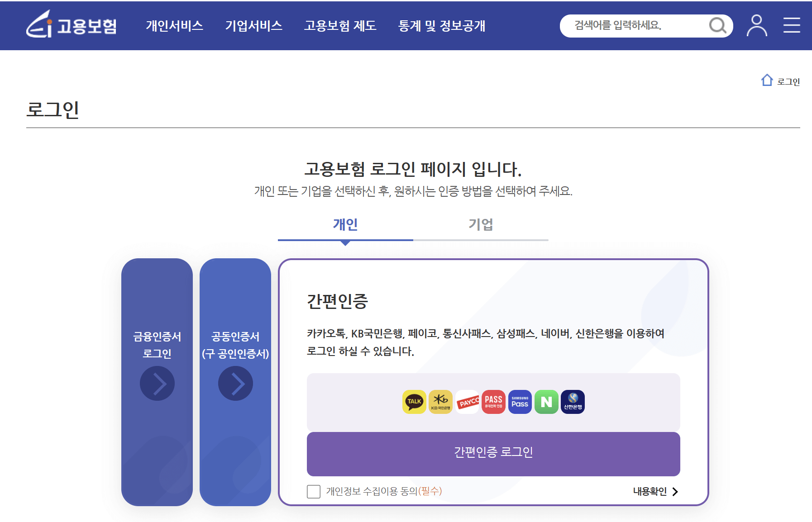Open the user profile icon
Screen dimensions: 812x522
(x=756, y=26)
